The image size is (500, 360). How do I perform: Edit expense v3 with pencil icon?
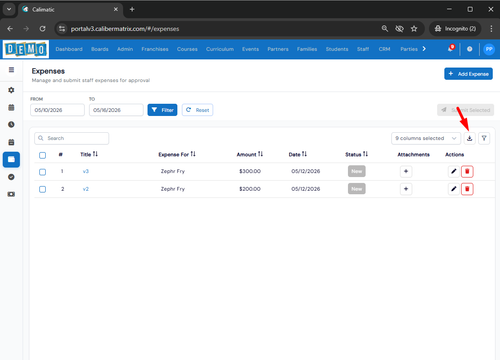point(453,171)
